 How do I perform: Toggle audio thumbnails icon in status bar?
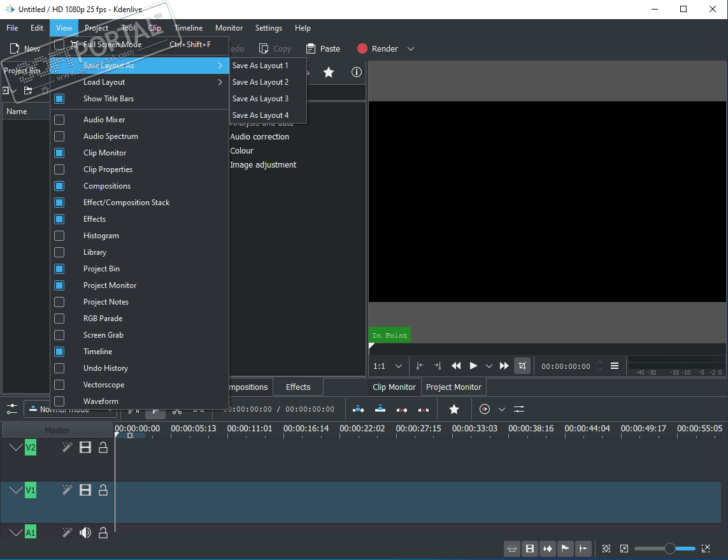[548, 549]
